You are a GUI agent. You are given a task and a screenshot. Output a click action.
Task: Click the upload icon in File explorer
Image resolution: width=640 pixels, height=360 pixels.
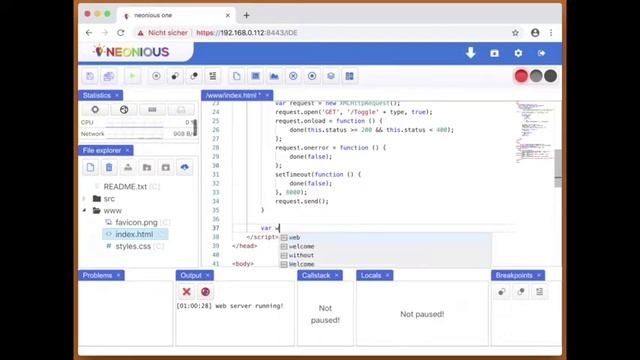click(x=128, y=167)
